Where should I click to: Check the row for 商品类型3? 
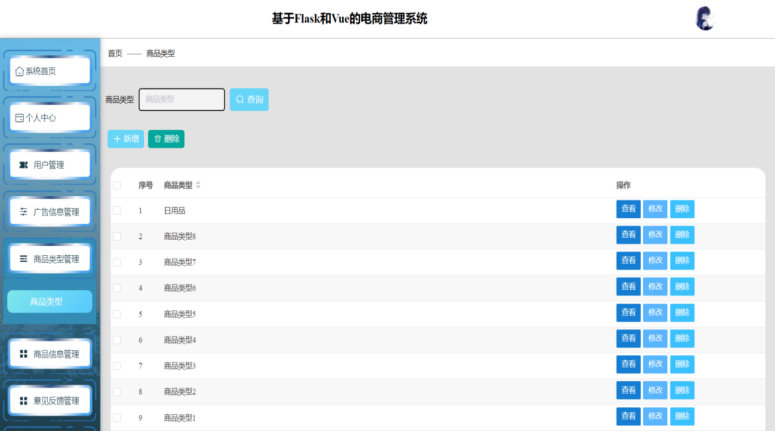117,366
